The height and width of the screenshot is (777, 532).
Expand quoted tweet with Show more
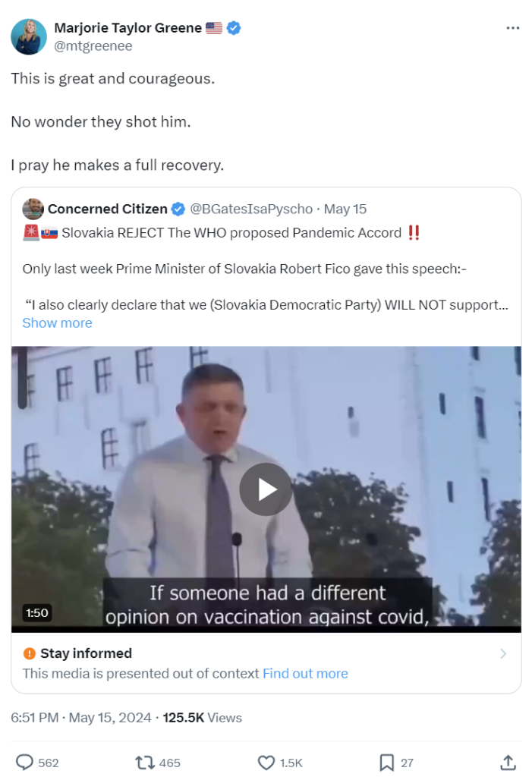(x=58, y=322)
